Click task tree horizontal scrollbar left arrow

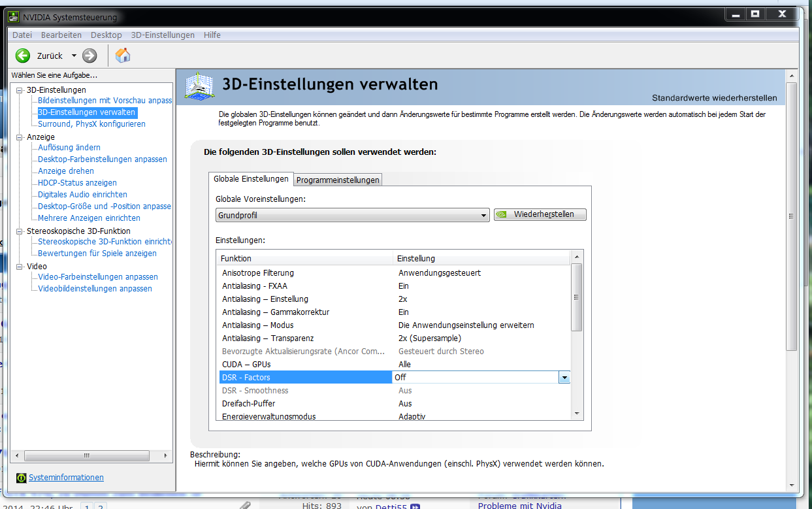click(x=17, y=455)
